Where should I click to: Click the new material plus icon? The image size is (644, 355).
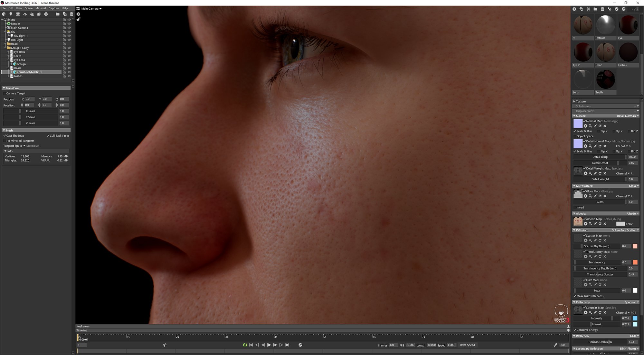click(574, 9)
